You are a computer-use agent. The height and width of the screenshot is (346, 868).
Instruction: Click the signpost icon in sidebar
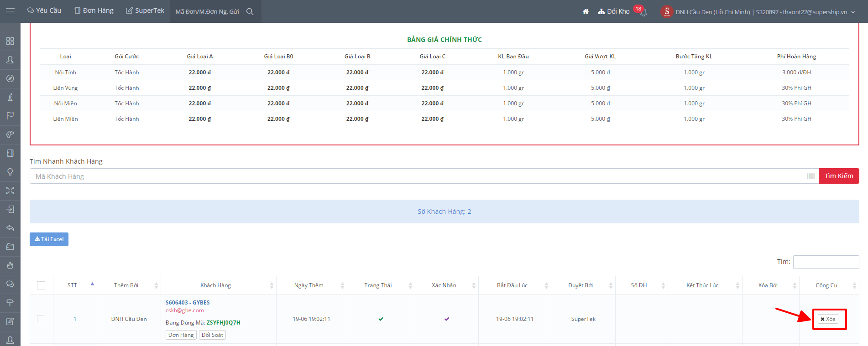[x=10, y=303]
